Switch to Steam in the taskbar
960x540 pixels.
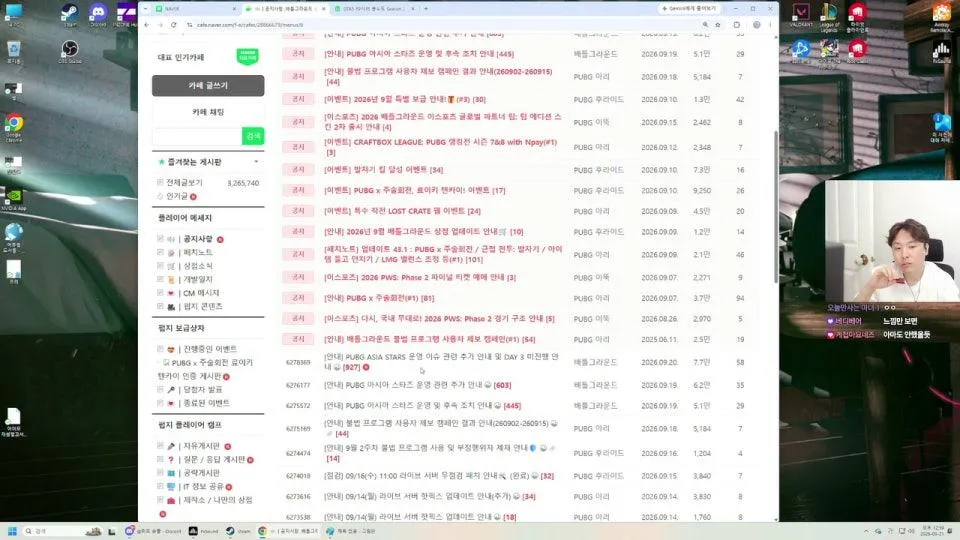click(238, 531)
